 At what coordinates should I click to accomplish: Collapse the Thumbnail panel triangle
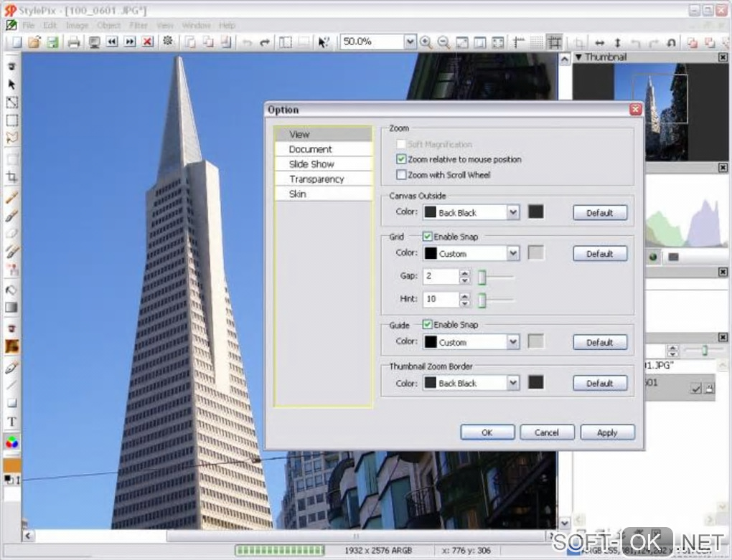point(578,57)
